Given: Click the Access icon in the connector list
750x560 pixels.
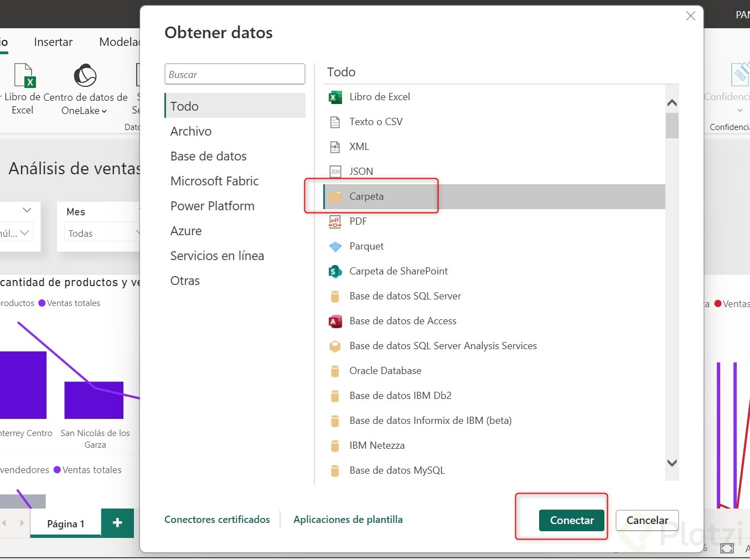Looking at the screenshot, I should [335, 321].
